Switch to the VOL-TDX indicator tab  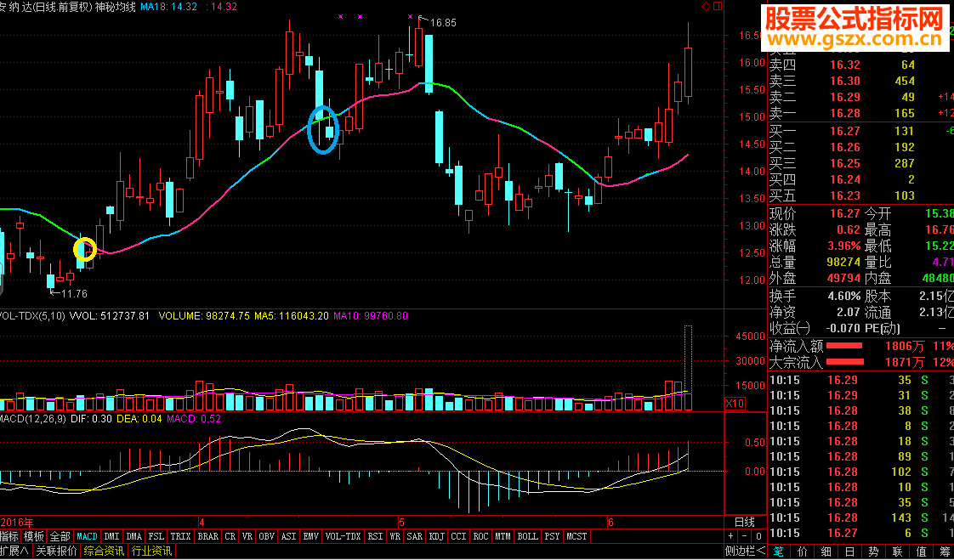click(x=344, y=537)
